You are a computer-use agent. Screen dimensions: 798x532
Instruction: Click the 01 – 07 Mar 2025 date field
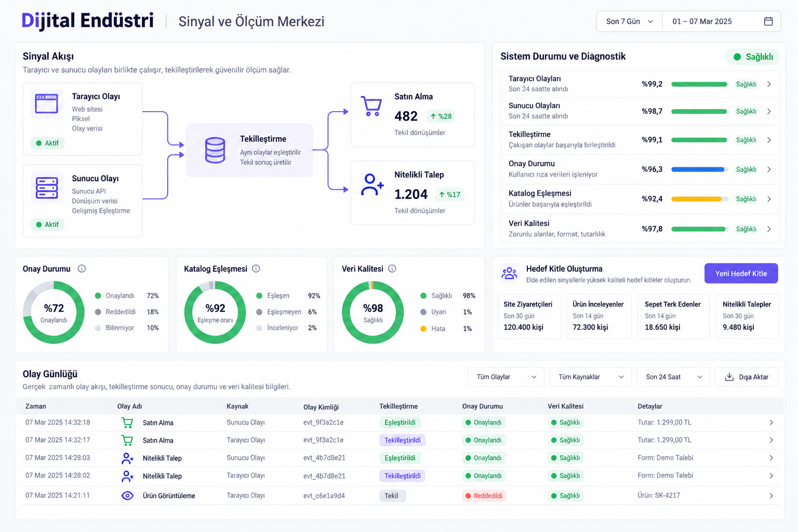(722, 21)
